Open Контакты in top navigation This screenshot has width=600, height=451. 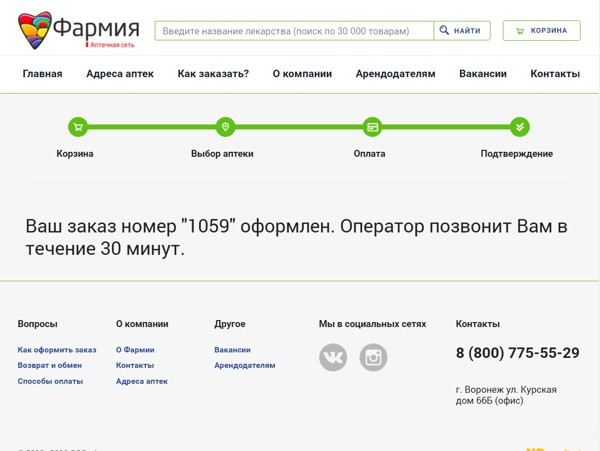(555, 74)
